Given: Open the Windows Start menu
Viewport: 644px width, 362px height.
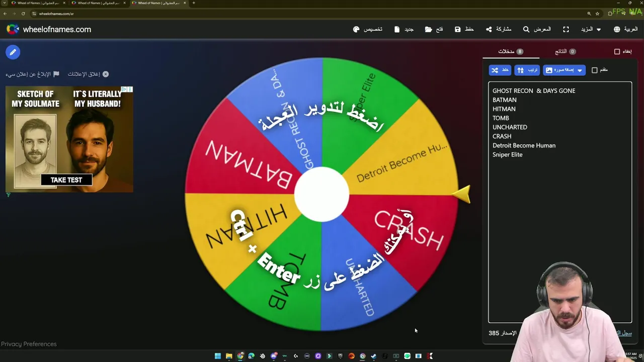Looking at the screenshot, I should [x=218, y=356].
